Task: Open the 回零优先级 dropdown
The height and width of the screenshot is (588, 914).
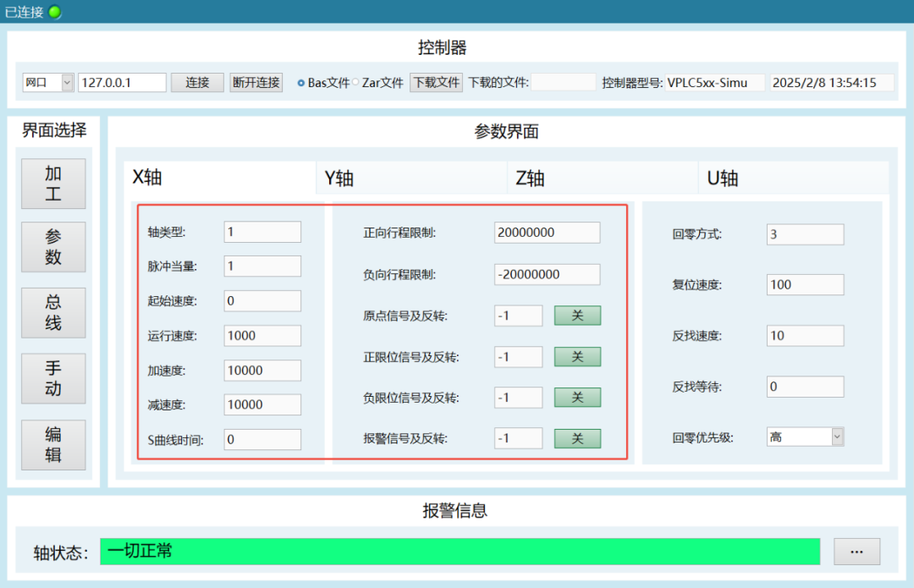Action: (805, 437)
